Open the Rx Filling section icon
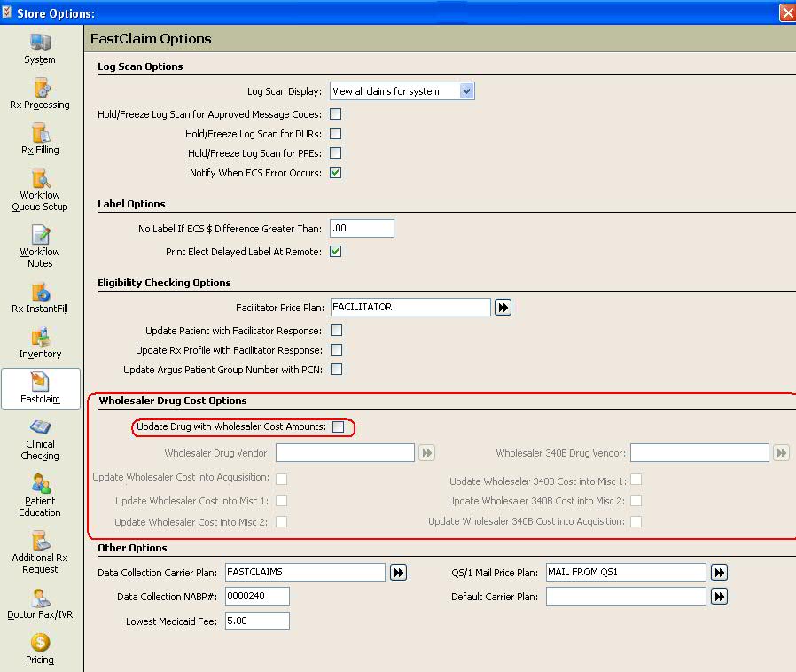 pyautogui.click(x=41, y=132)
